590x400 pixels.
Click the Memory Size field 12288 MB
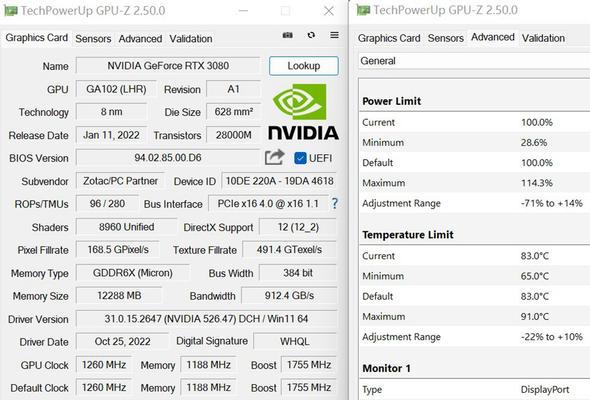coord(119,296)
